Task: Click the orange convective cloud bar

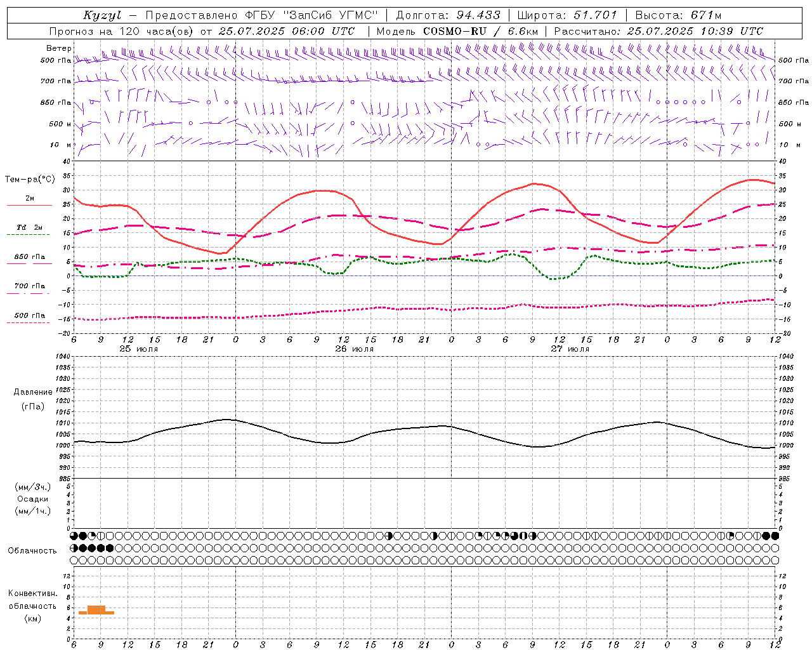Action: point(96,610)
